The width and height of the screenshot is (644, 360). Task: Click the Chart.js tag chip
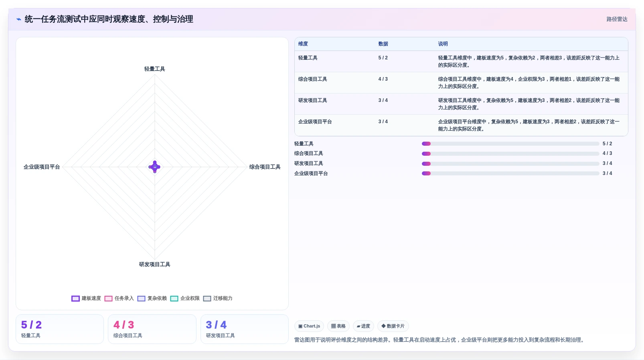pos(309,326)
